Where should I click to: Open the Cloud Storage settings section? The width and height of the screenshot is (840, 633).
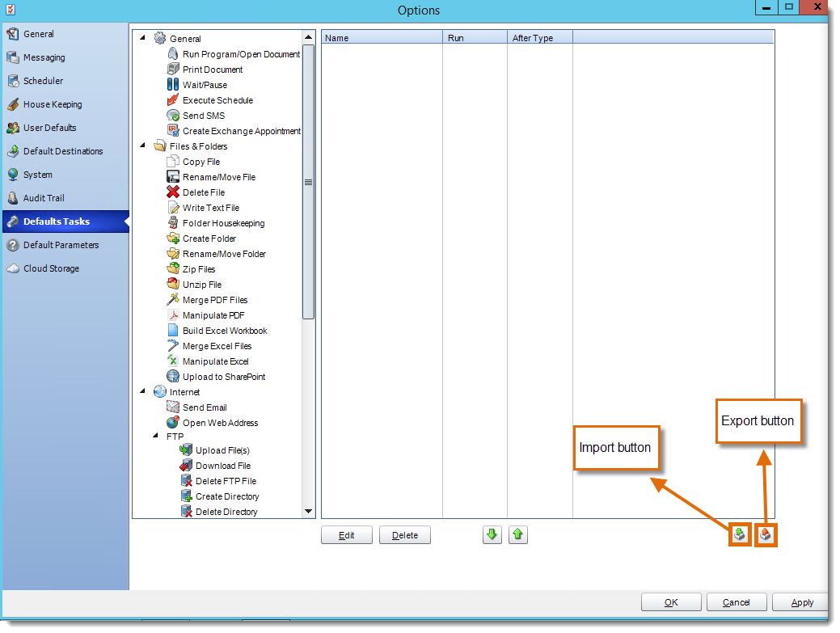(x=50, y=268)
